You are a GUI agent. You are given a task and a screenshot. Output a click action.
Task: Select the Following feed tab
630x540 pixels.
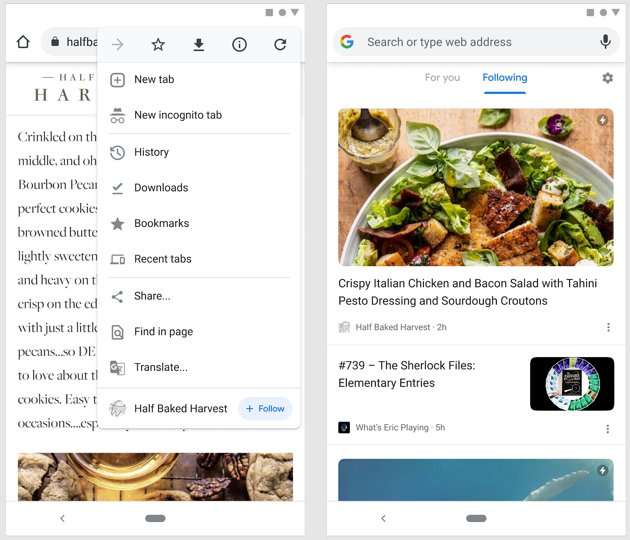click(x=505, y=78)
